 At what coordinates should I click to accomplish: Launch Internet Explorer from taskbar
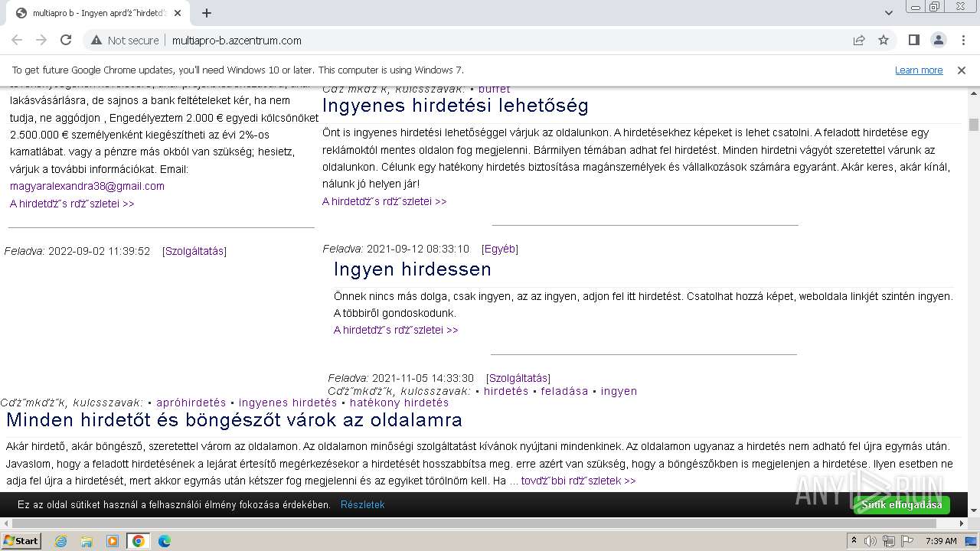(x=60, y=541)
